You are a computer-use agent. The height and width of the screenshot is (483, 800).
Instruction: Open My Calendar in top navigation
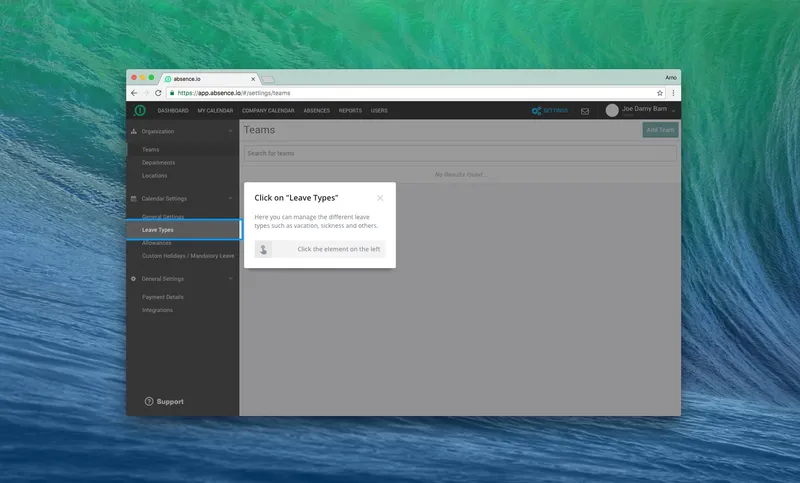pyautogui.click(x=215, y=111)
